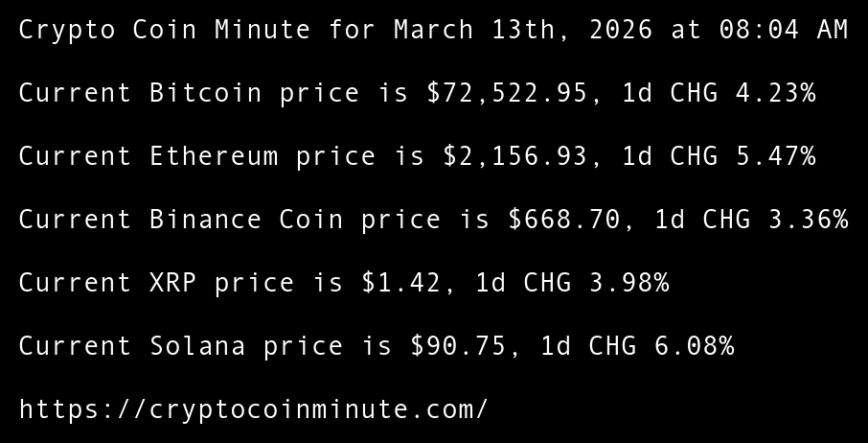The height and width of the screenshot is (443, 868).
Task: Click the word Current on the Solana line
Action: point(75,346)
